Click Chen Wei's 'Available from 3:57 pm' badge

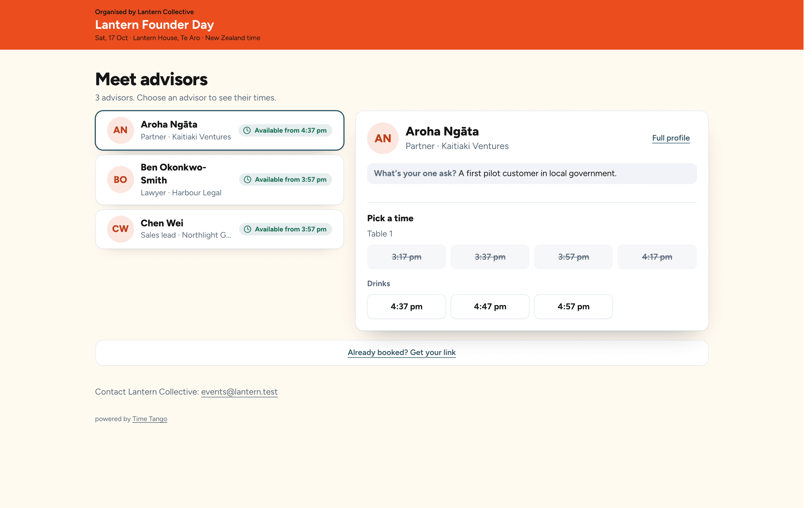coord(286,229)
